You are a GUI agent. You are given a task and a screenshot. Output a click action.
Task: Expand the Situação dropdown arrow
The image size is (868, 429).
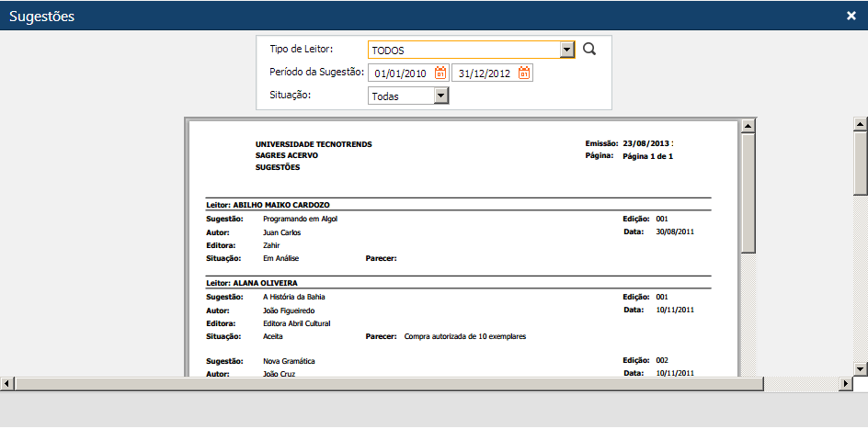[x=440, y=96]
